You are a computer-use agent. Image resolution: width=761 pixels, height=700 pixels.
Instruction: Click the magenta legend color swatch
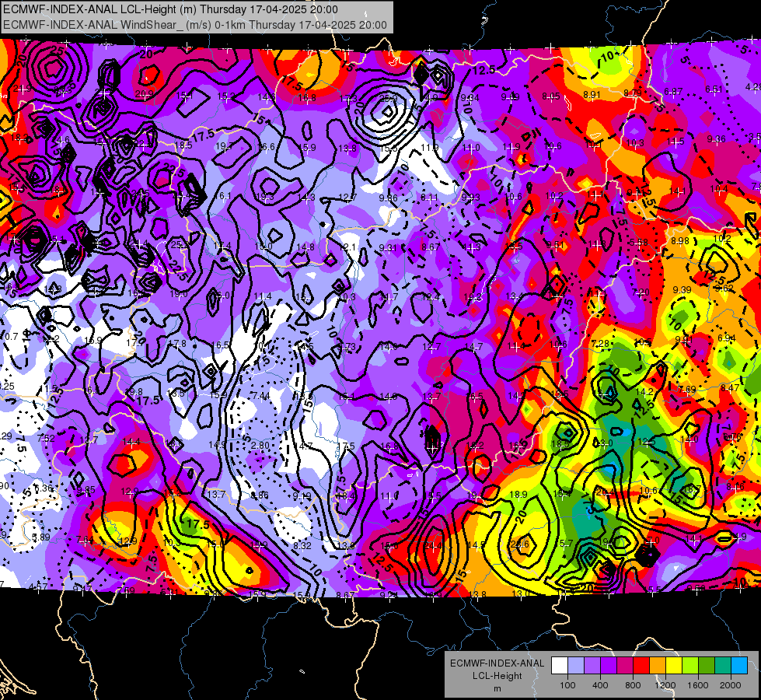(625, 666)
